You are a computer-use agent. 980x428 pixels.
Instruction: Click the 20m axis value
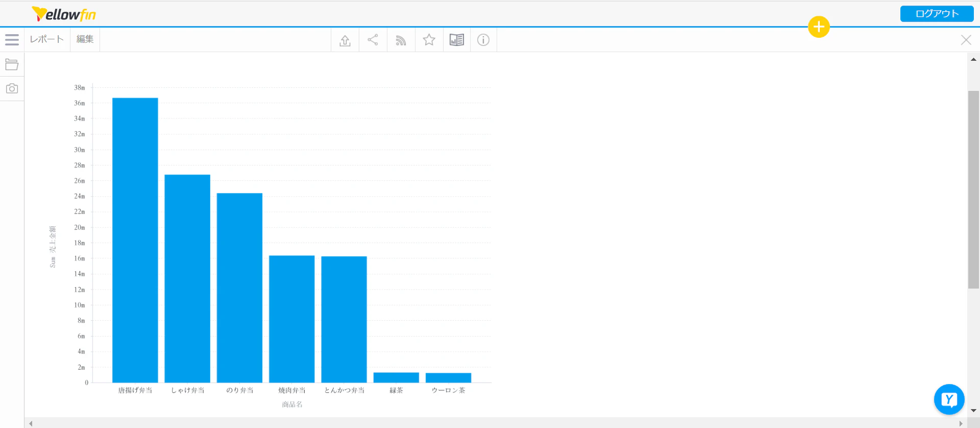[x=80, y=227]
